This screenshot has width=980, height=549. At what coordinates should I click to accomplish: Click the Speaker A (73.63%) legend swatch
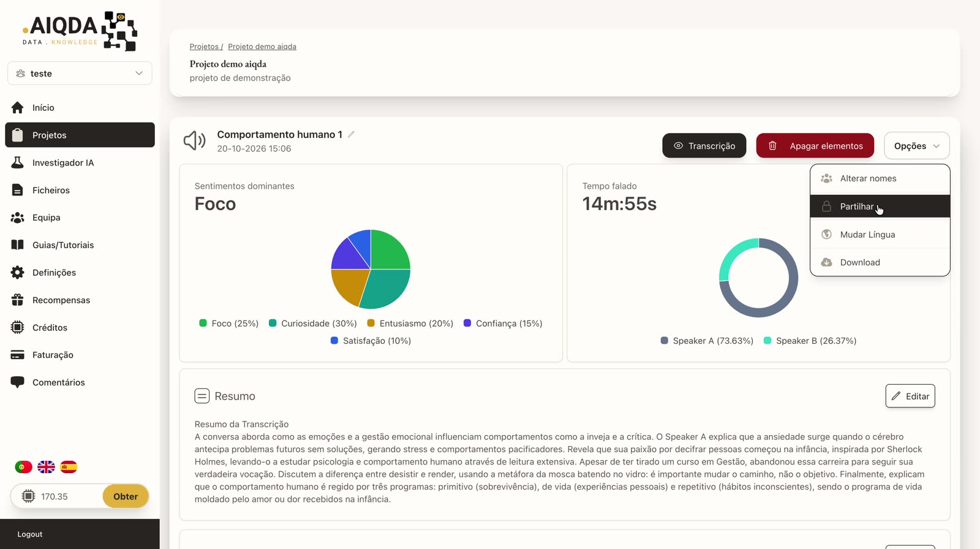pos(664,340)
